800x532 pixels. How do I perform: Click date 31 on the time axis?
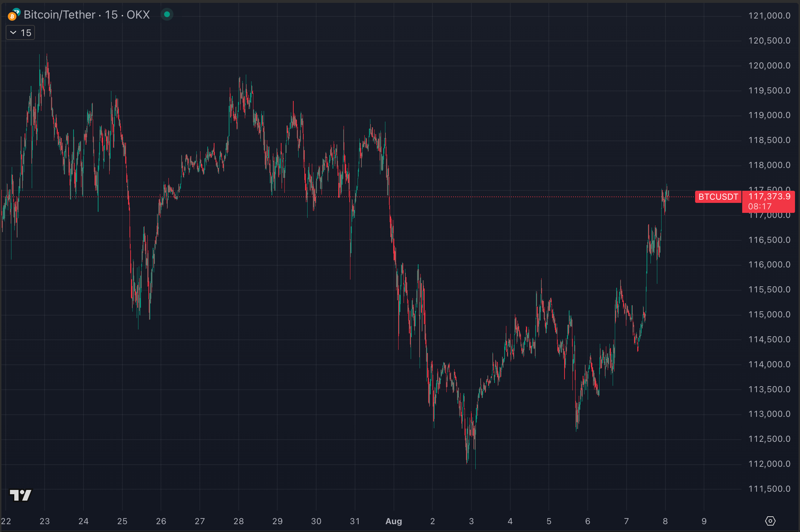pos(355,521)
